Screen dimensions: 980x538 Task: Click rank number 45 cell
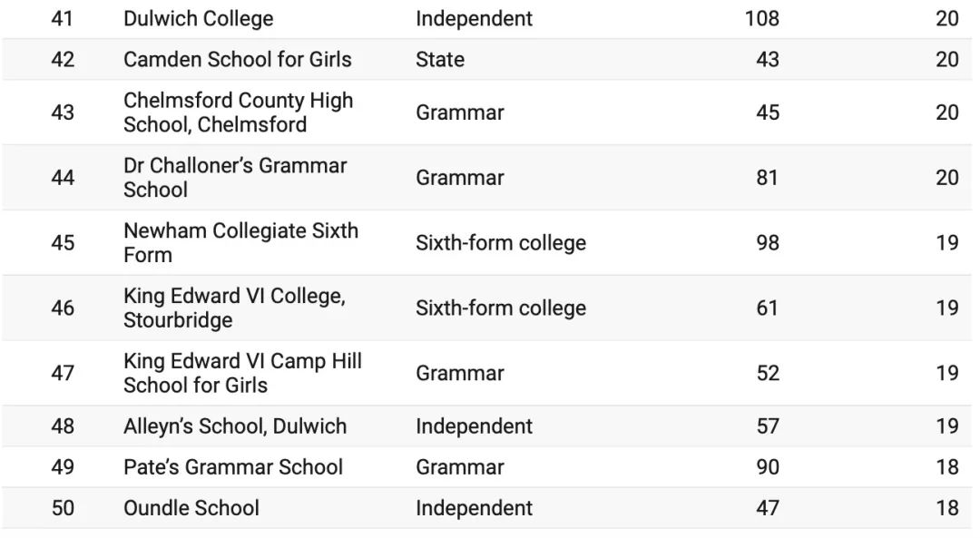click(63, 242)
